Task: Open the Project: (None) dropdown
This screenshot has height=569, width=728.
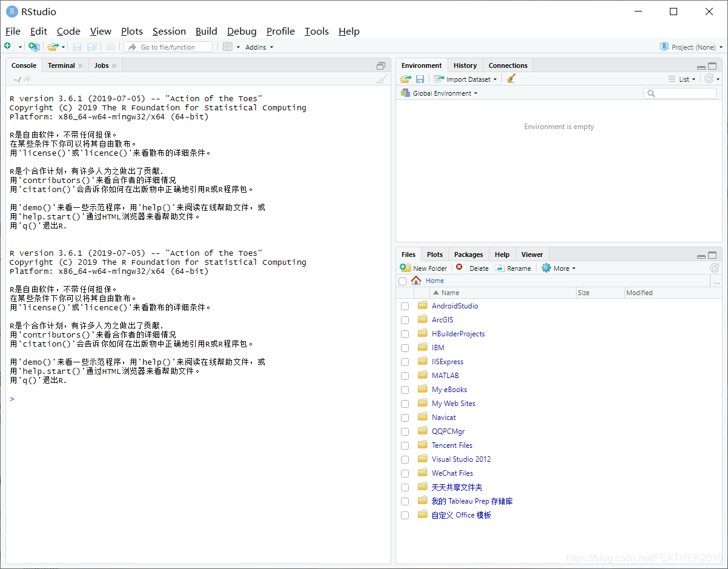Action: click(x=696, y=47)
